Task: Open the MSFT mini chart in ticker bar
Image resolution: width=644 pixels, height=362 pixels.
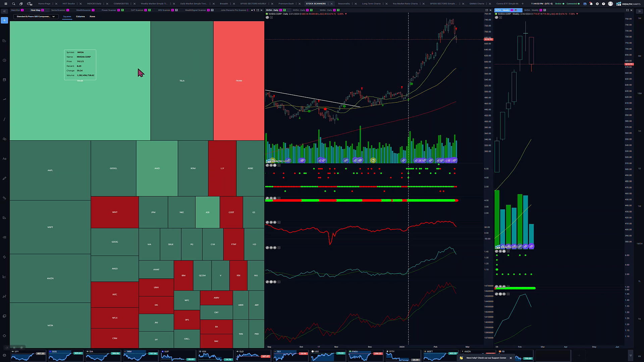Action: point(441,355)
